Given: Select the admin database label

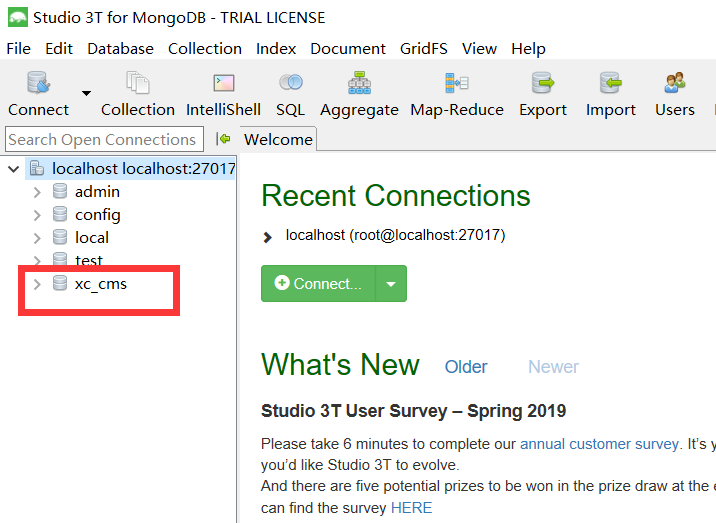Looking at the screenshot, I should pyautogui.click(x=97, y=192).
